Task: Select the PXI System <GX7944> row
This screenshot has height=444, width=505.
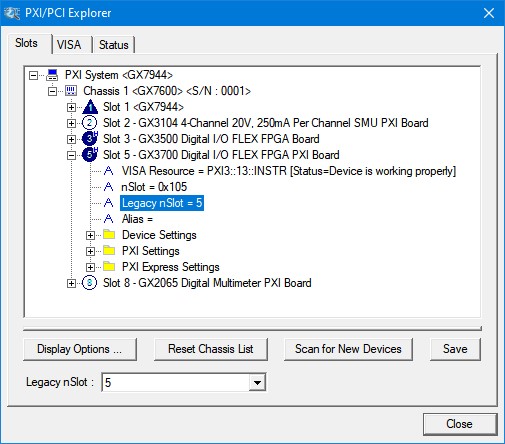Action: [x=119, y=75]
